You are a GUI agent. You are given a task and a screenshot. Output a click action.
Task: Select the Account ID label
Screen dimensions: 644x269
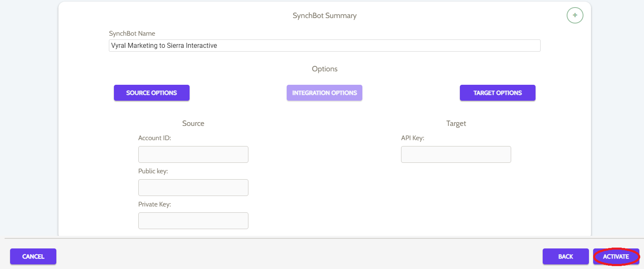click(x=155, y=138)
